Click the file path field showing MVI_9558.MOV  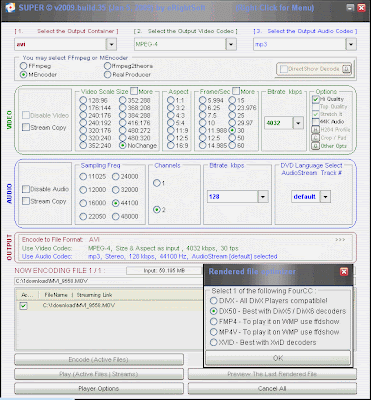tap(109, 281)
